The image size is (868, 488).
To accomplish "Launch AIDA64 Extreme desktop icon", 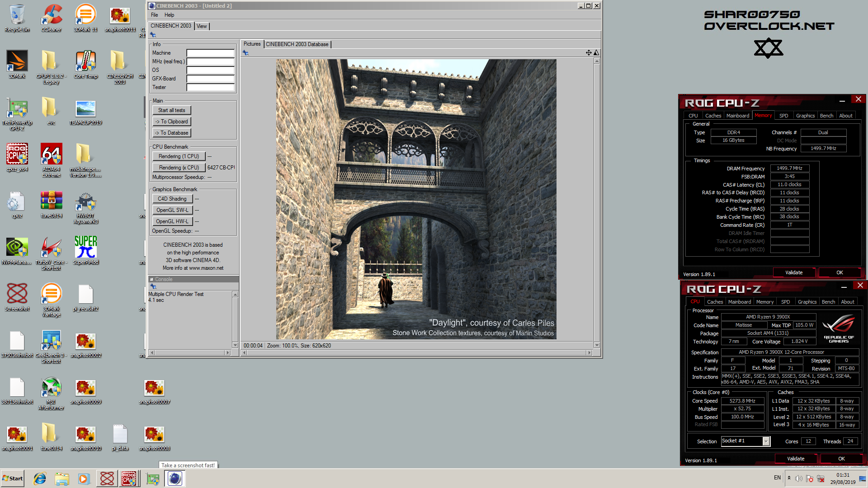I will coord(51,160).
